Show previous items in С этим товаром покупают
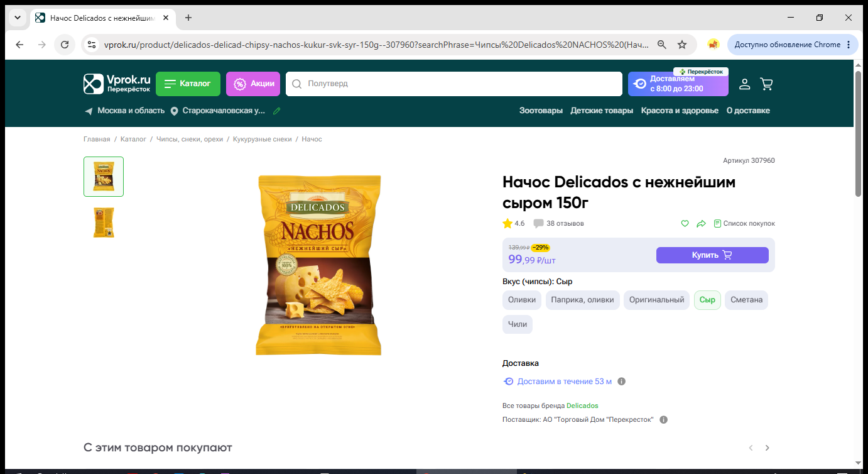The image size is (868, 474). pyautogui.click(x=751, y=448)
